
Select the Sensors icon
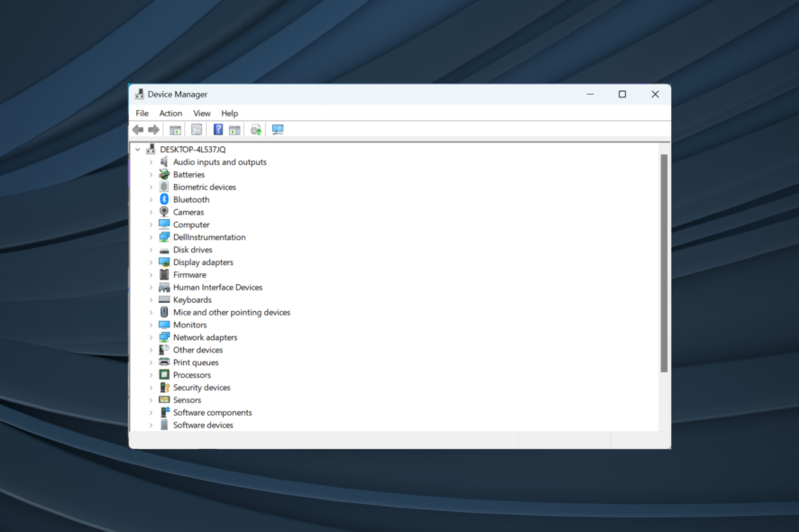164,399
